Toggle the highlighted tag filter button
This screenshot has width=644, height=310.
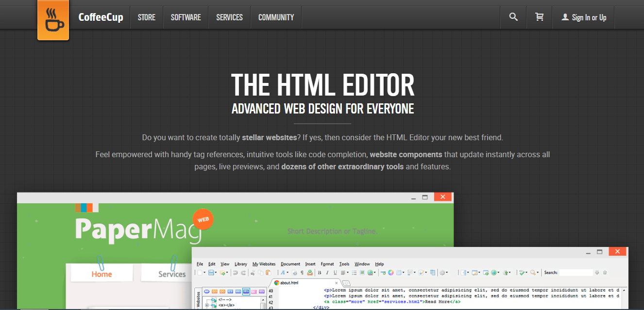pos(246,291)
